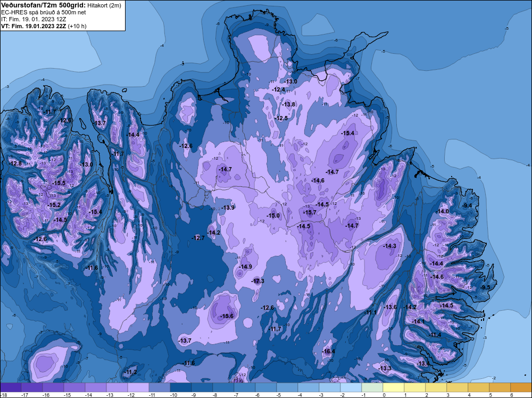Click the -13.8 temperature value on the map

(x=289, y=104)
